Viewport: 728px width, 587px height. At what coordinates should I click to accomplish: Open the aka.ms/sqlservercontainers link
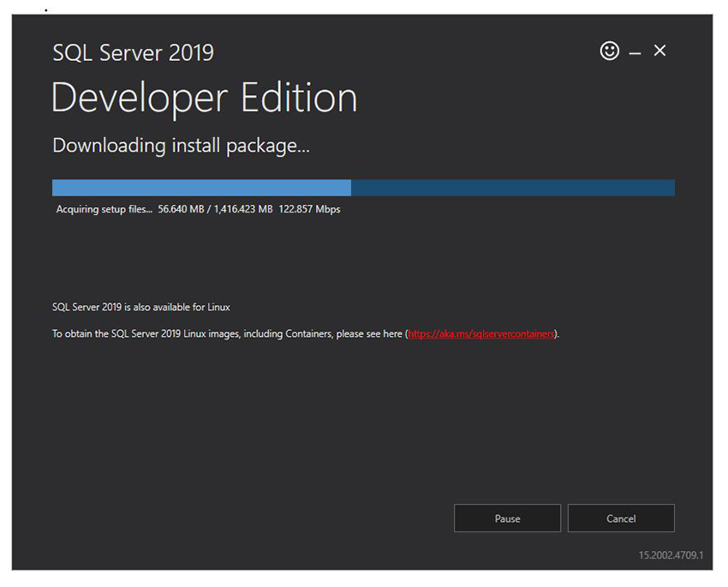(x=481, y=333)
